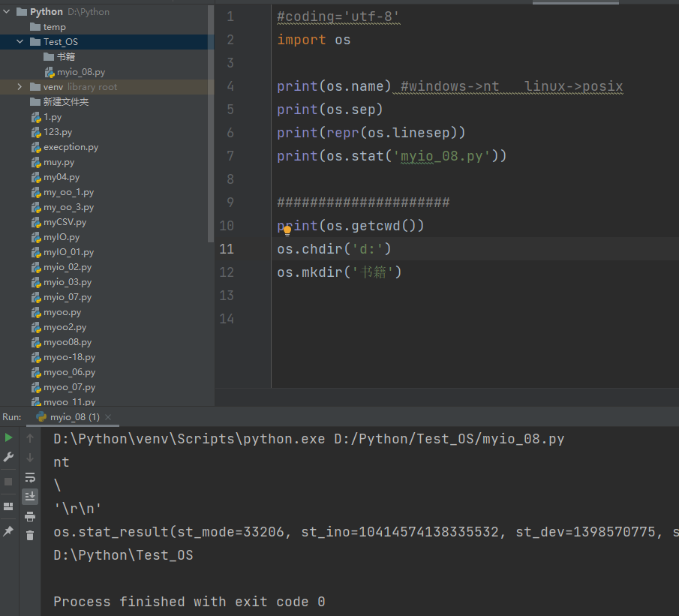Collapse the Test_OS folder chevron
The width and height of the screenshot is (679, 616).
[20, 41]
